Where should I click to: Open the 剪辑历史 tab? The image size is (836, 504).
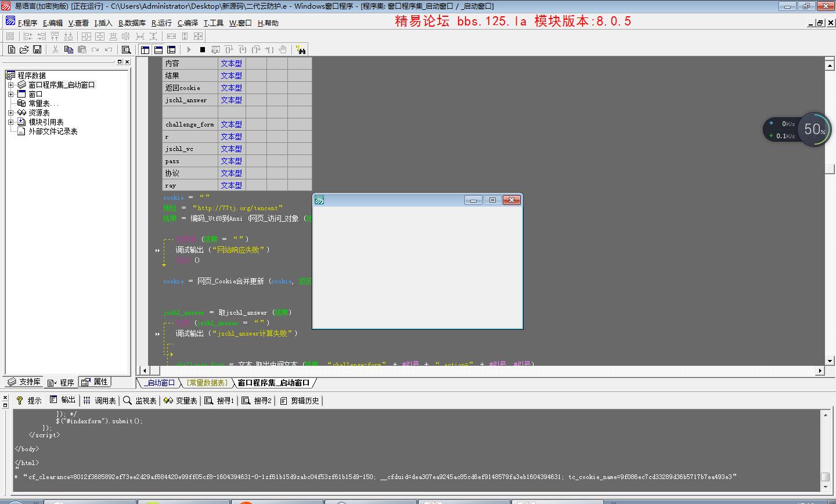(300, 400)
